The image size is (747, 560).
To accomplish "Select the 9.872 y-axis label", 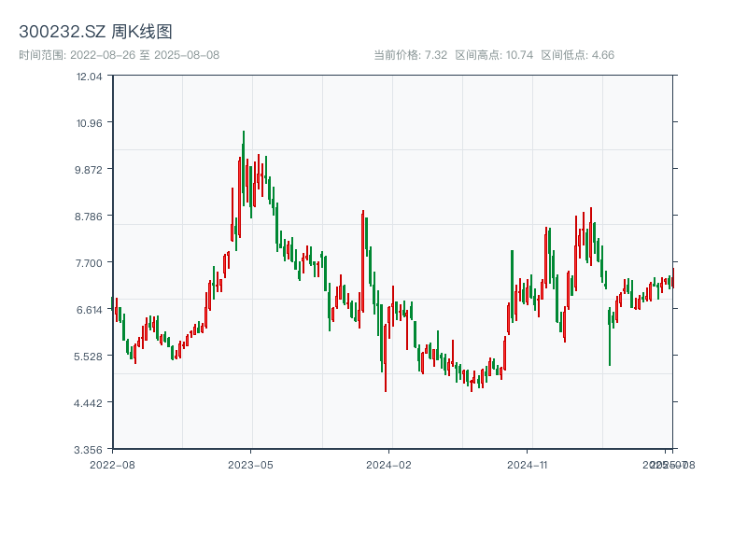I will coord(90,170).
